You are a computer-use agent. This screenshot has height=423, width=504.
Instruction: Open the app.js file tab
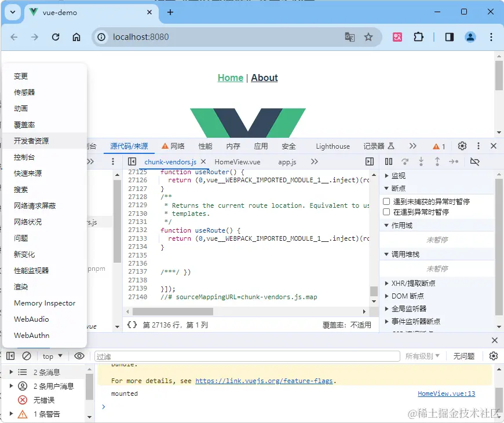[287, 162]
